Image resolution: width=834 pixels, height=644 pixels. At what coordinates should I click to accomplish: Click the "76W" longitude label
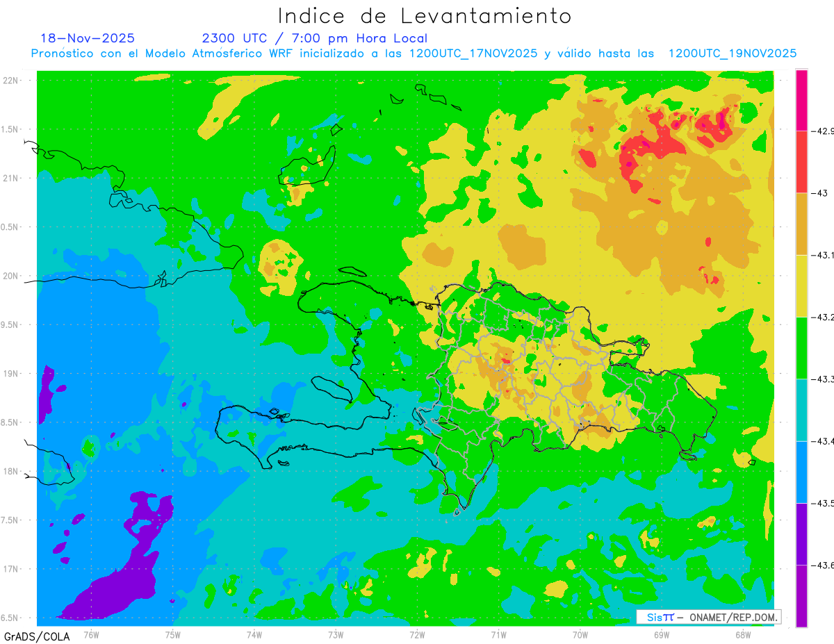tap(92, 634)
